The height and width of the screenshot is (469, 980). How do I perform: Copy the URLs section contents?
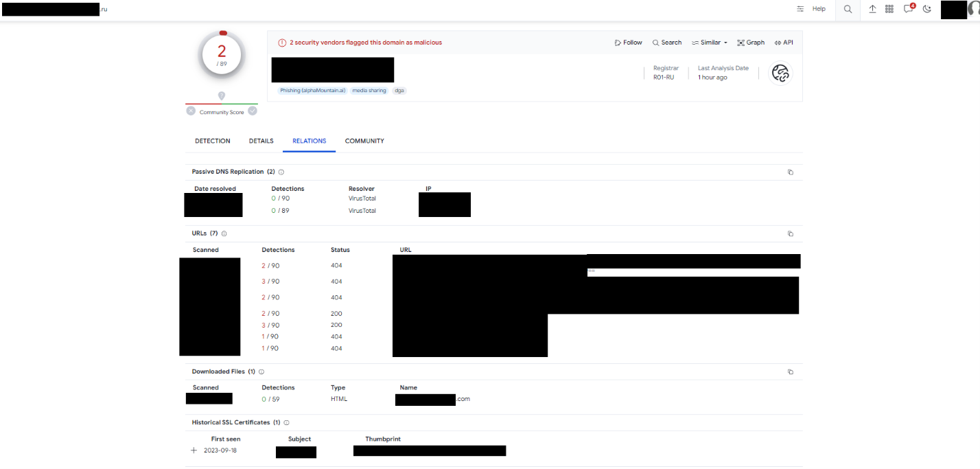pyautogui.click(x=791, y=234)
